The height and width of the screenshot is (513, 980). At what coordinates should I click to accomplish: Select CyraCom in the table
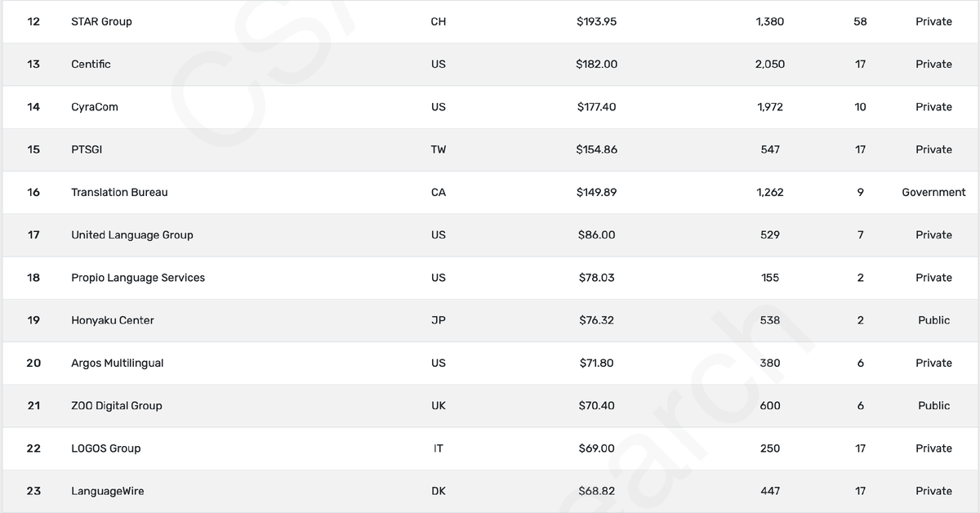pos(95,107)
